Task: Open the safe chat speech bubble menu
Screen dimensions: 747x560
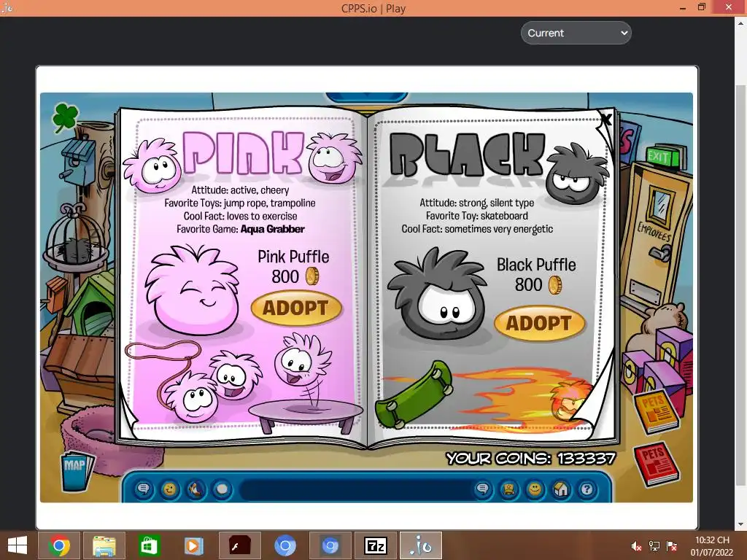Action: (x=144, y=489)
